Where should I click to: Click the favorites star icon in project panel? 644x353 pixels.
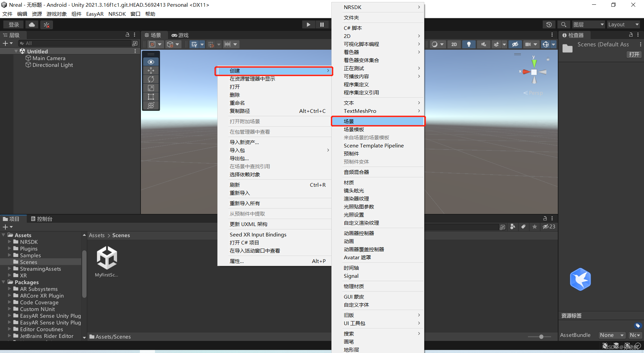(535, 227)
